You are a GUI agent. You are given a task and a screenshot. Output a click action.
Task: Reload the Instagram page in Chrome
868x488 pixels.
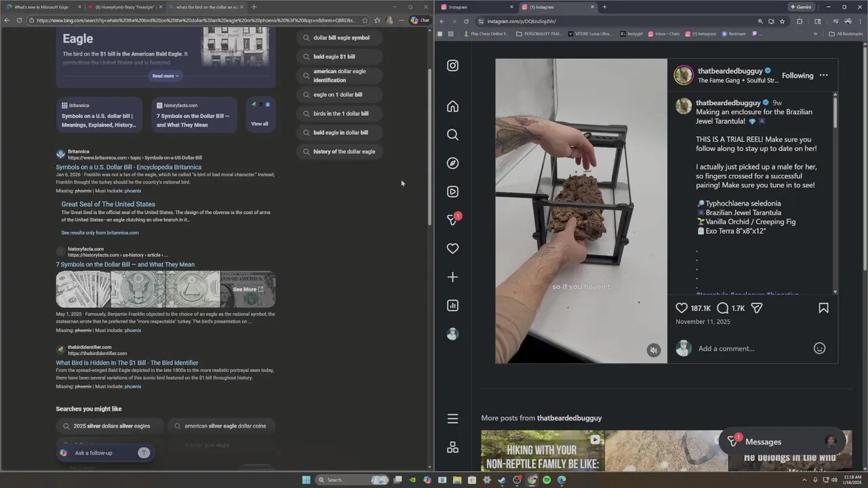tap(466, 21)
